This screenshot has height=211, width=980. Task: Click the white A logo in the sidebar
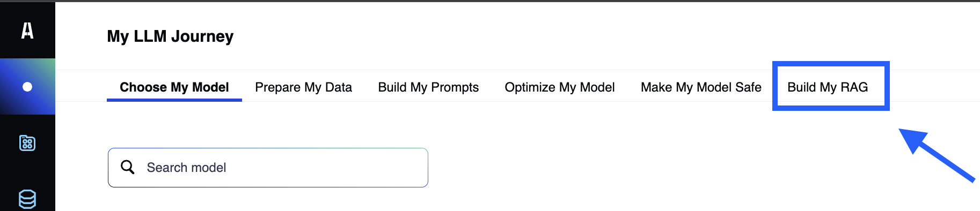click(27, 31)
